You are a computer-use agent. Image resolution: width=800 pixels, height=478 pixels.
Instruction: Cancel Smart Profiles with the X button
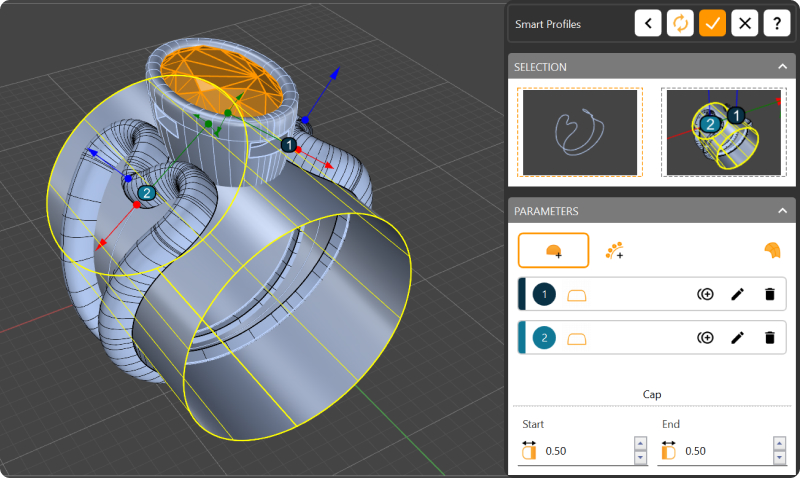point(744,23)
